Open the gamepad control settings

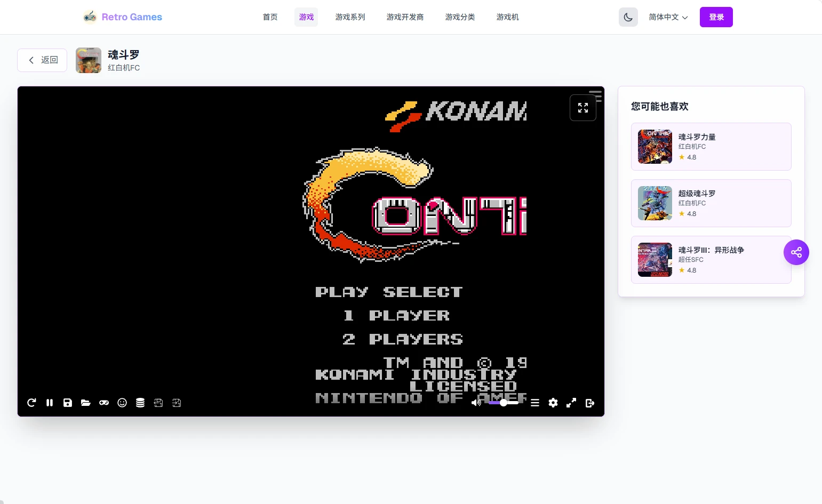pyautogui.click(x=104, y=403)
